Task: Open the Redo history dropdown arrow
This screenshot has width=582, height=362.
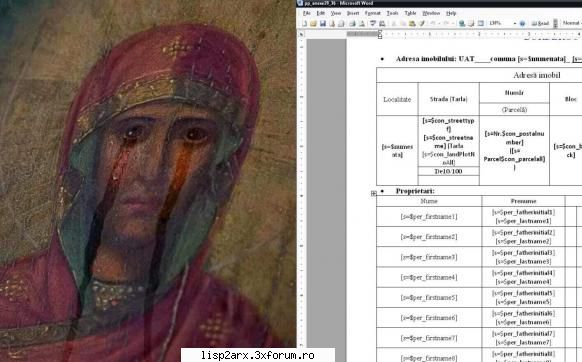Action: (x=452, y=23)
